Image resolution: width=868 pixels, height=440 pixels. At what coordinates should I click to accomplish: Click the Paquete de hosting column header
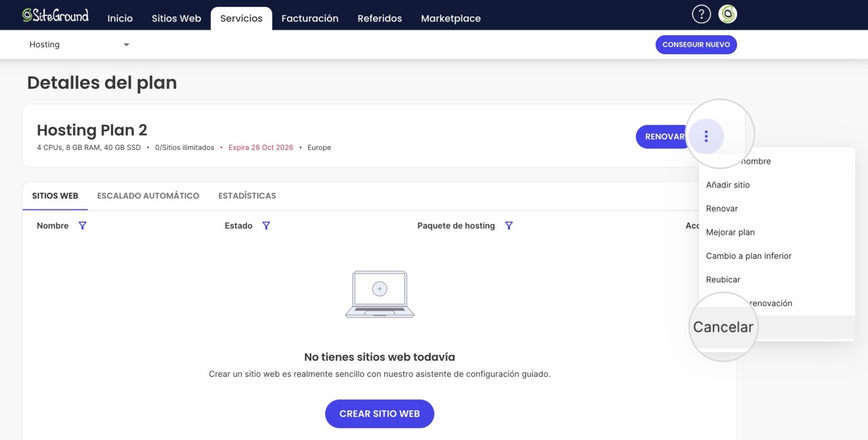[x=456, y=226]
